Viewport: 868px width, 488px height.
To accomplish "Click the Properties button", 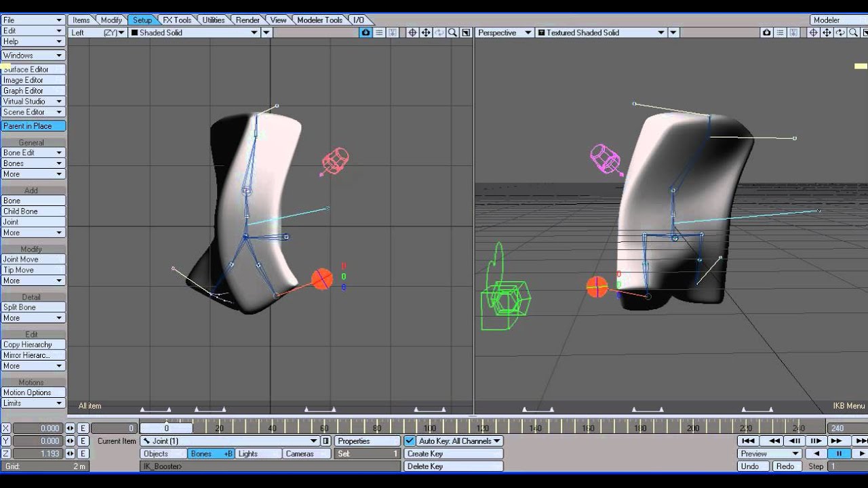I will pyautogui.click(x=368, y=441).
